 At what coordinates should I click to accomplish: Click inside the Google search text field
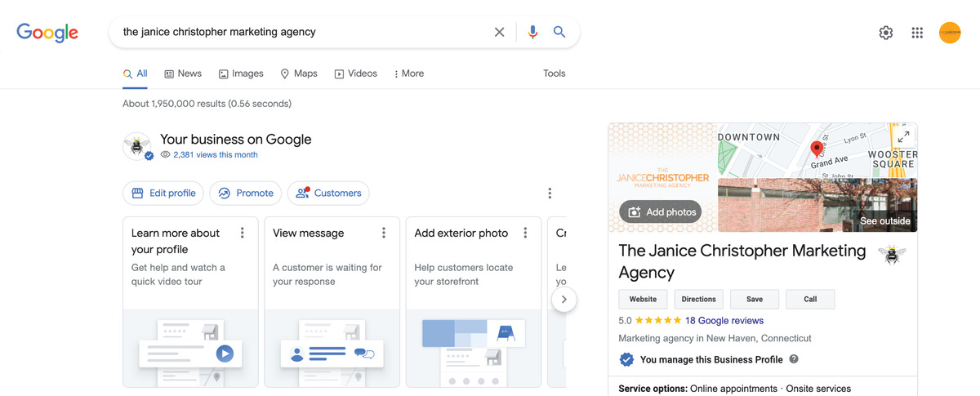pyautogui.click(x=302, y=32)
